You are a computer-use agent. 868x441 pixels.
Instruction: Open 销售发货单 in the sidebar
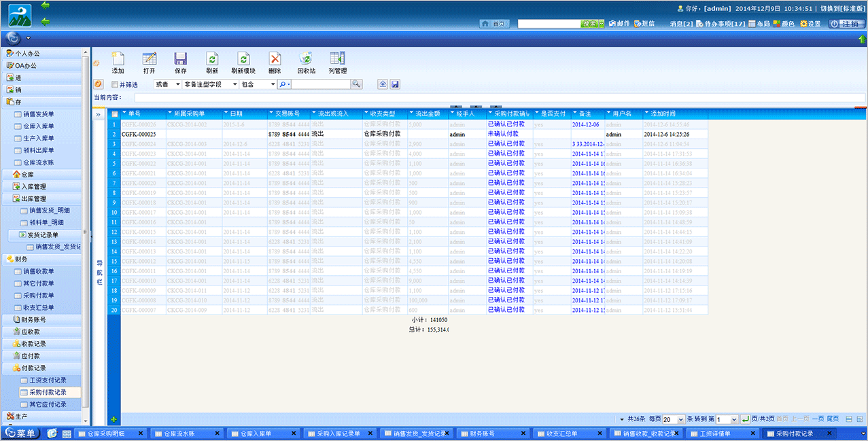38,114
